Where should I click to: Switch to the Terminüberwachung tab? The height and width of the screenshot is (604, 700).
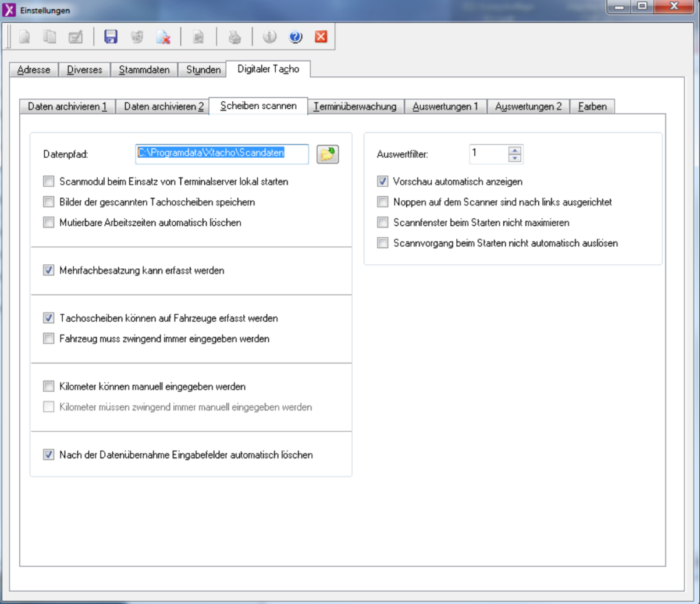(x=355, y=106)
